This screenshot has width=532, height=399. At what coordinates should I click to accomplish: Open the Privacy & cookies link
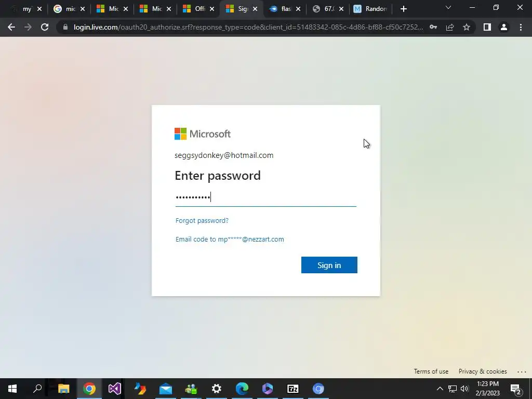click(x=483, y=371)
